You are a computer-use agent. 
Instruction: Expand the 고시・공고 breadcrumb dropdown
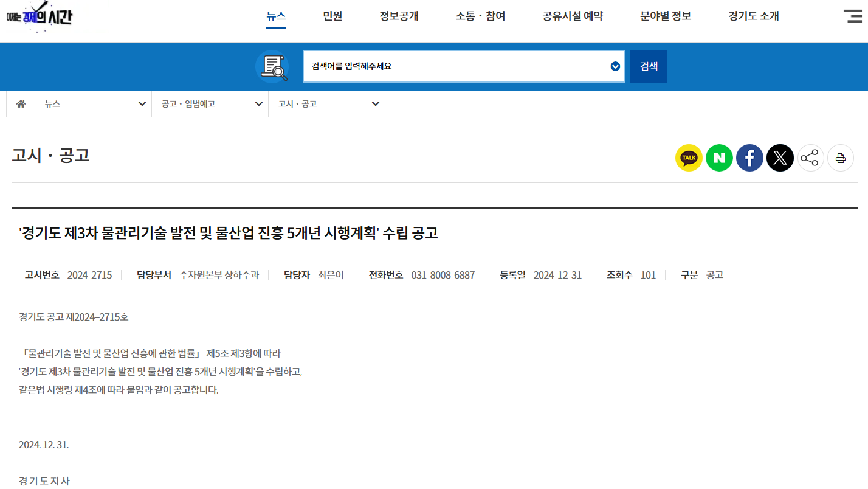click(326, 104)
